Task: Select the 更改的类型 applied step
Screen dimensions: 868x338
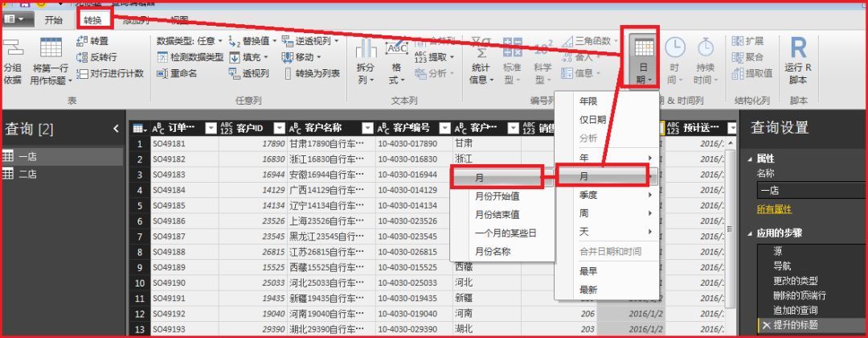Action: [796, 281]
